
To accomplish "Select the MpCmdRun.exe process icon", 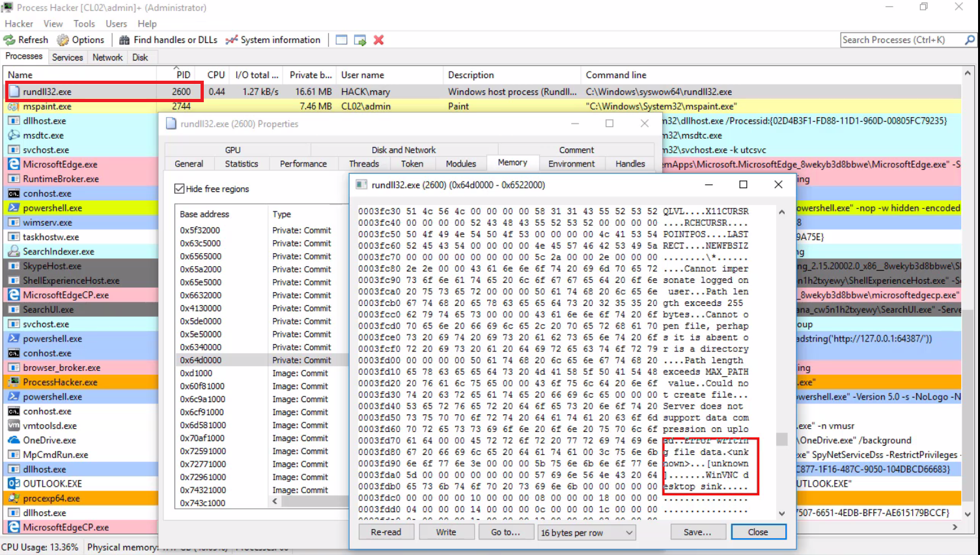I will click(x=14, y=455).
